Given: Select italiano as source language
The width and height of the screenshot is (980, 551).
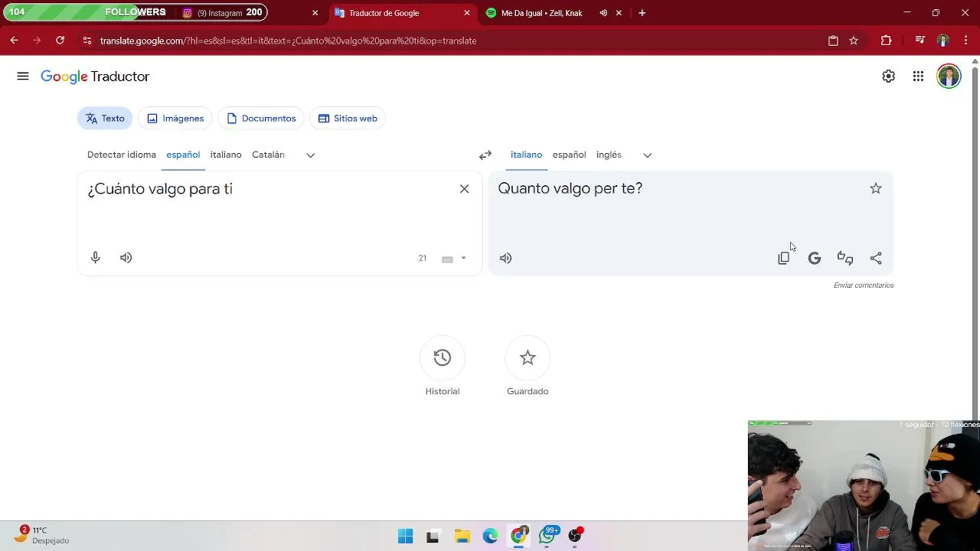Looking at the screenshot, I should [x=226, y=155].
